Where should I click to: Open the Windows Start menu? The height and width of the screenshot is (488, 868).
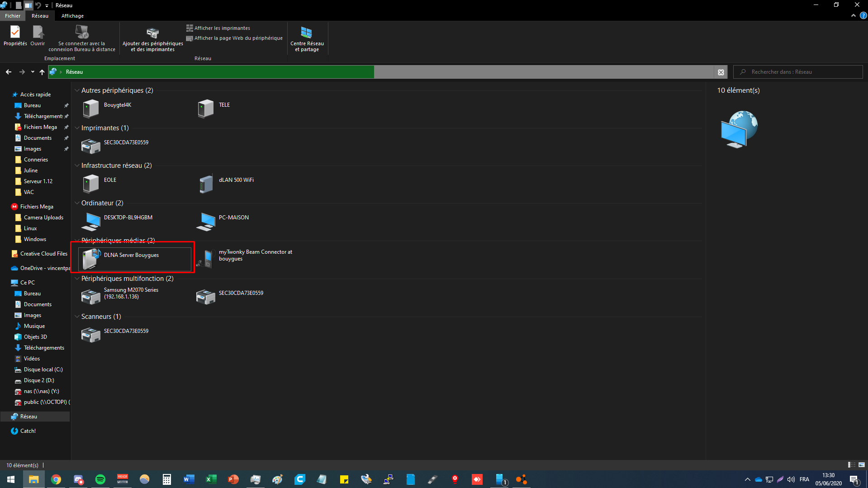(x=11, y=479)
